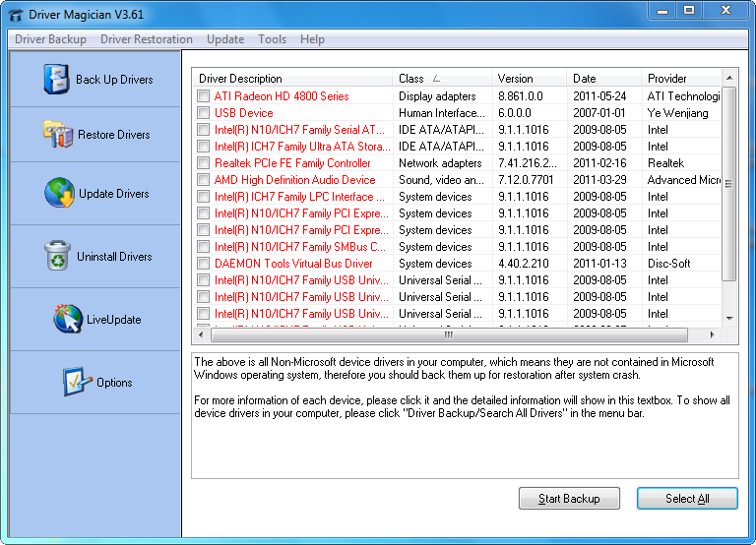This screenshot has width=756, height=545.
Task: Click the Update Drivers globe icon
Action: [59, 192]
